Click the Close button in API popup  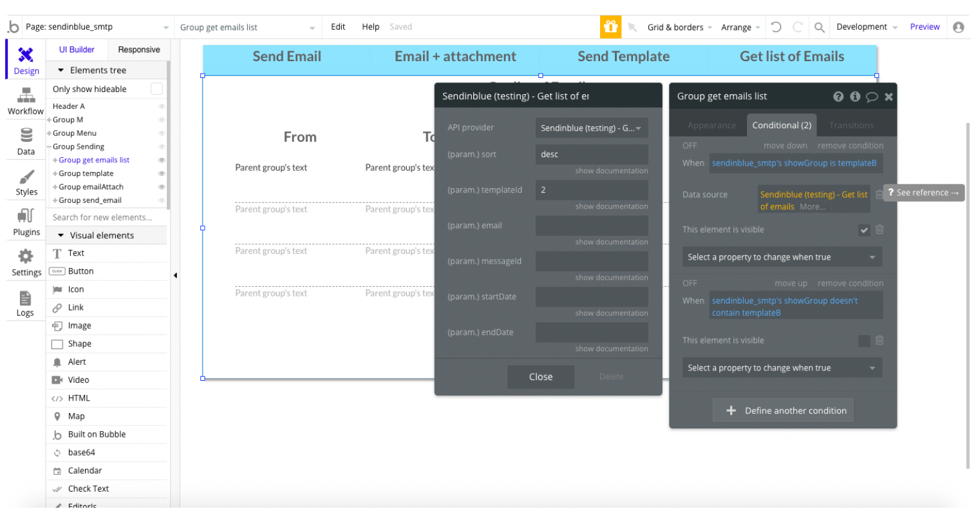pos(541,377)
